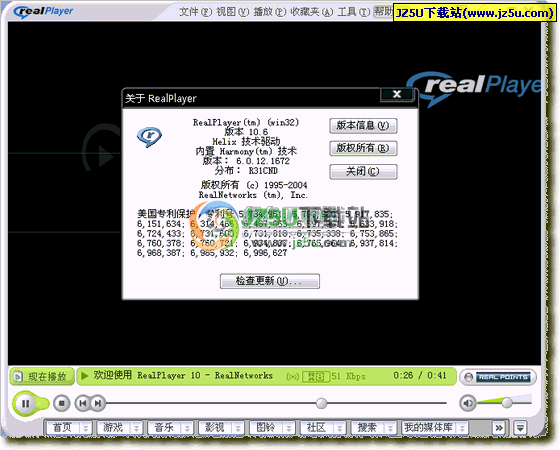The image size is (560, 450).
Task: Click the 检查更新(U)... button
Action: 270,281
